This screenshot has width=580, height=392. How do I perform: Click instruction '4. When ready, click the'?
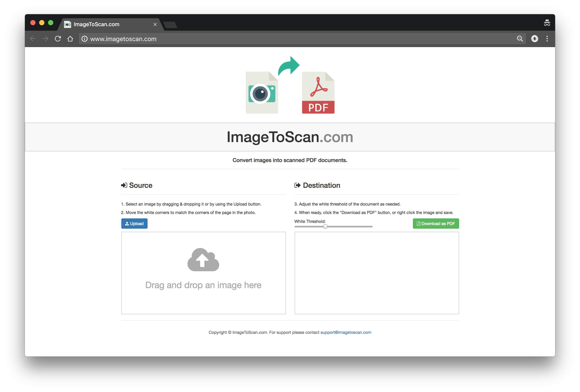click(374, 212)
